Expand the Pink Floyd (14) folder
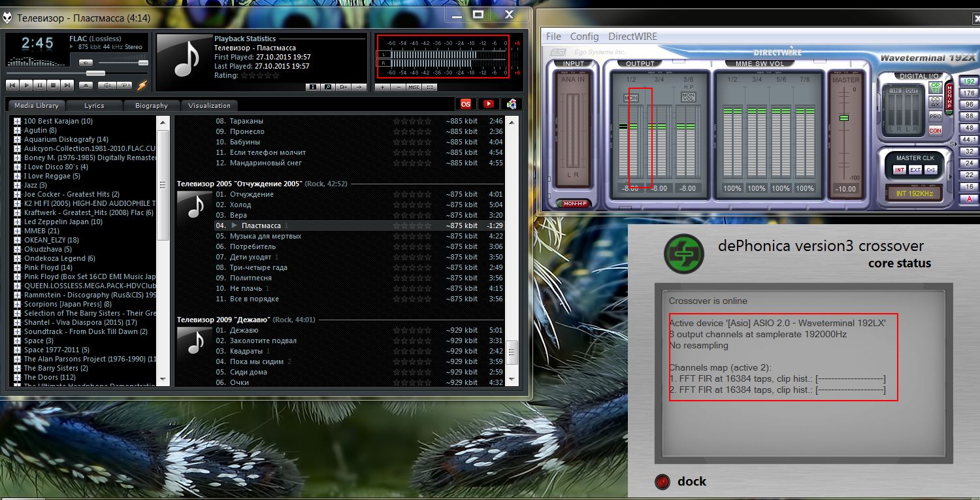This screenshot has width=980, height=500. tap(18, 267)
